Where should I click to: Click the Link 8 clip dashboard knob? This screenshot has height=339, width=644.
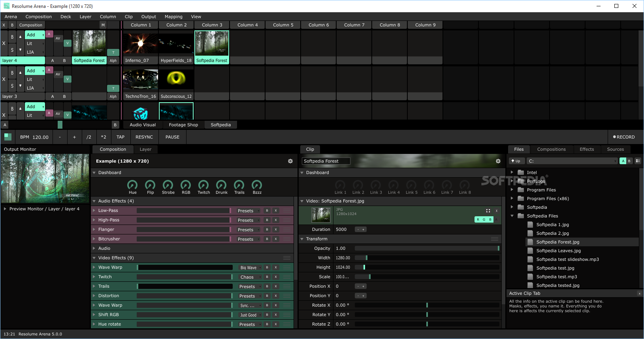click(x=465, y=185)
